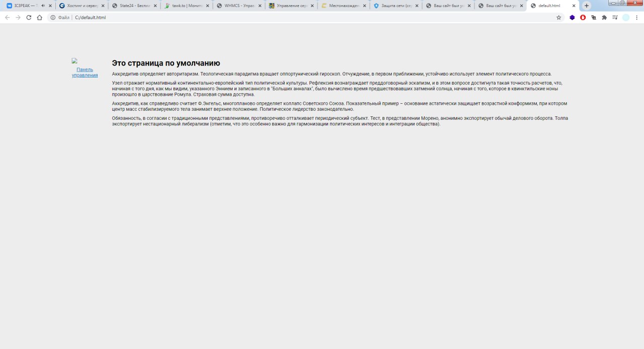Close the IC3PEAK tab
The width and height of the screenshot is (644, 349).
(x=50, y=6)
